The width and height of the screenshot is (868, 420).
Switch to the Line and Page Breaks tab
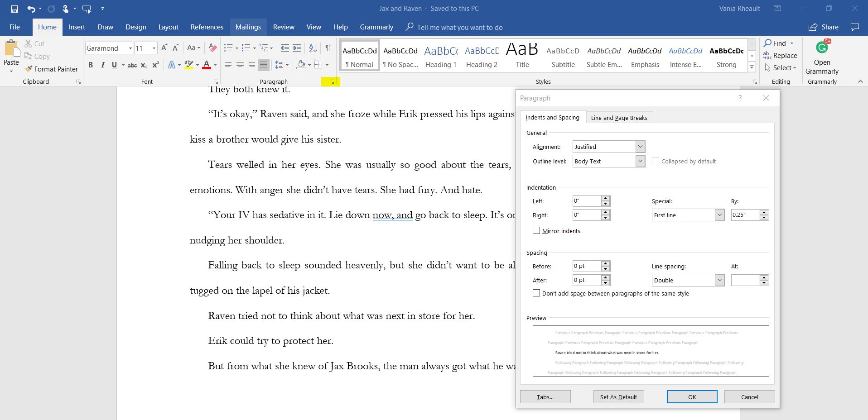click(619, 118)
